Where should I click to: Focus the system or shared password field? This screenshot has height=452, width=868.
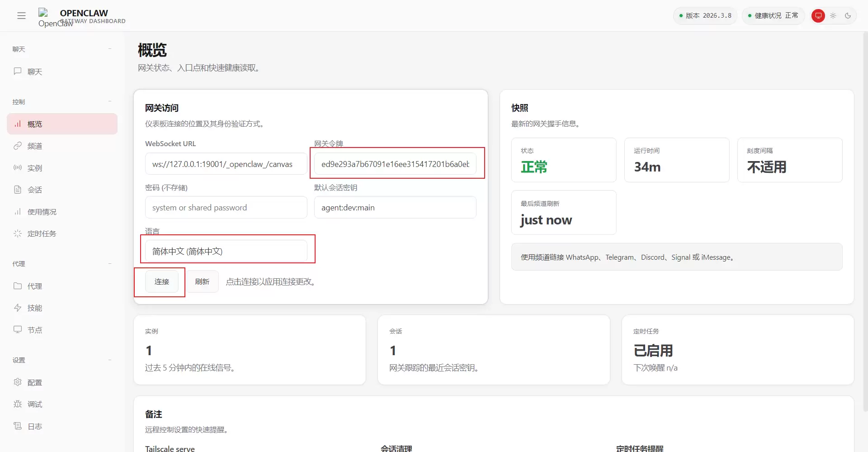226,208
